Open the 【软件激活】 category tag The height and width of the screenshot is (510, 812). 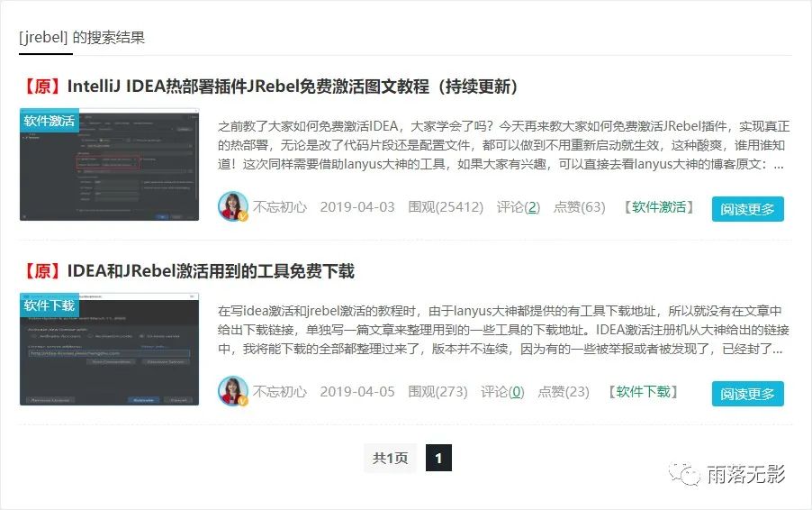click(659, 207)
